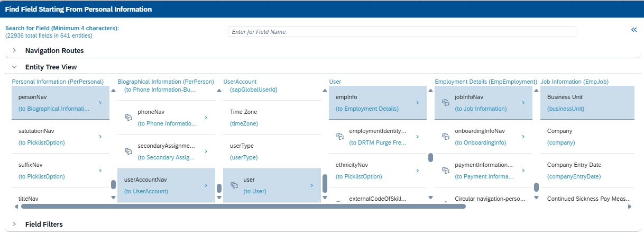Open personNav navigation to Biographical Information
The image size is (644, 241).
(x=100, y=103)
